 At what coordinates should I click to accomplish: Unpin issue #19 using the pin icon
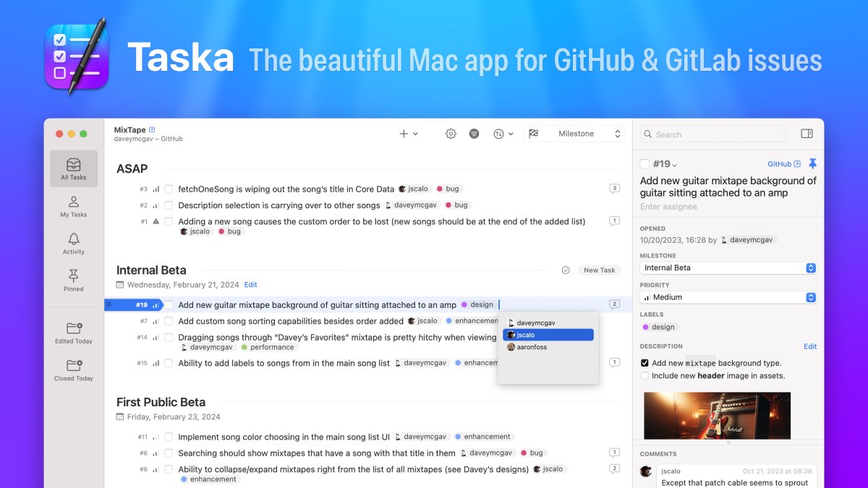click(812, 163)
